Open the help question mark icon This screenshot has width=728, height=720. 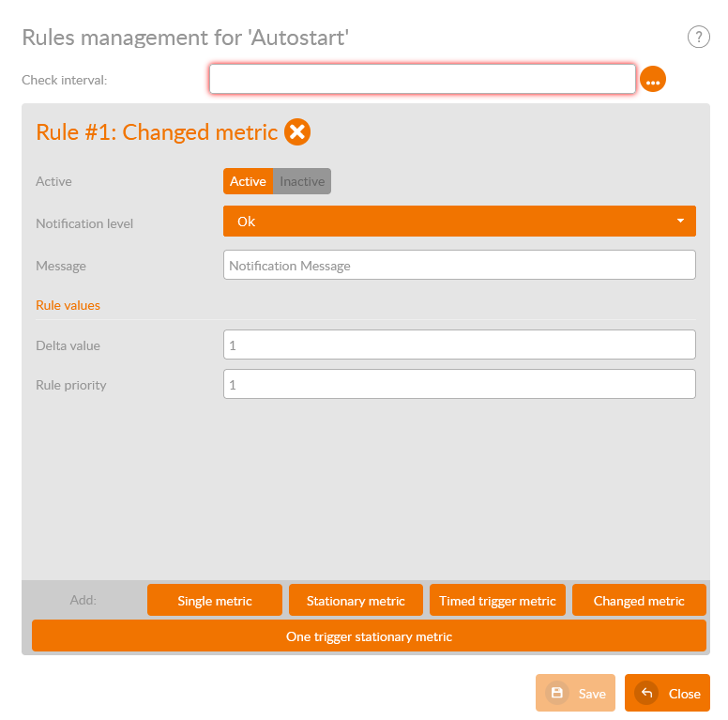[x=698, y=37]
